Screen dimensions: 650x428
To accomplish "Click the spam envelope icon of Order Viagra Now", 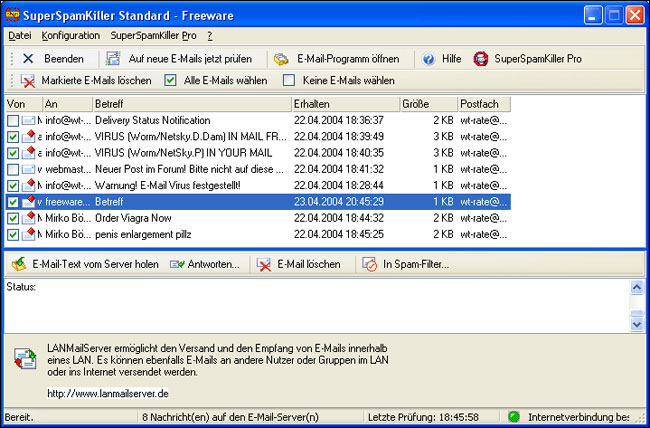I will click(28, 218).
